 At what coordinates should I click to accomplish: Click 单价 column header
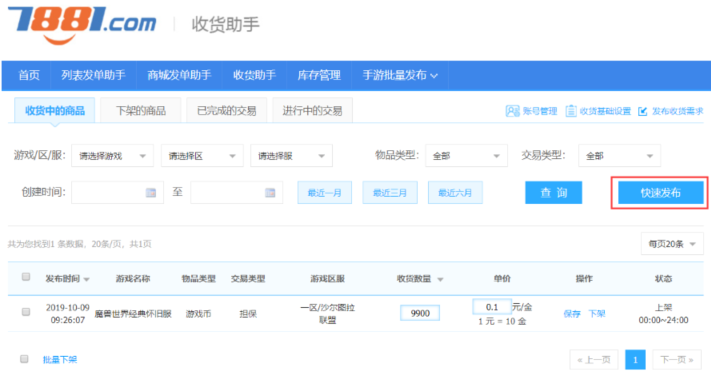coord(502,278)
